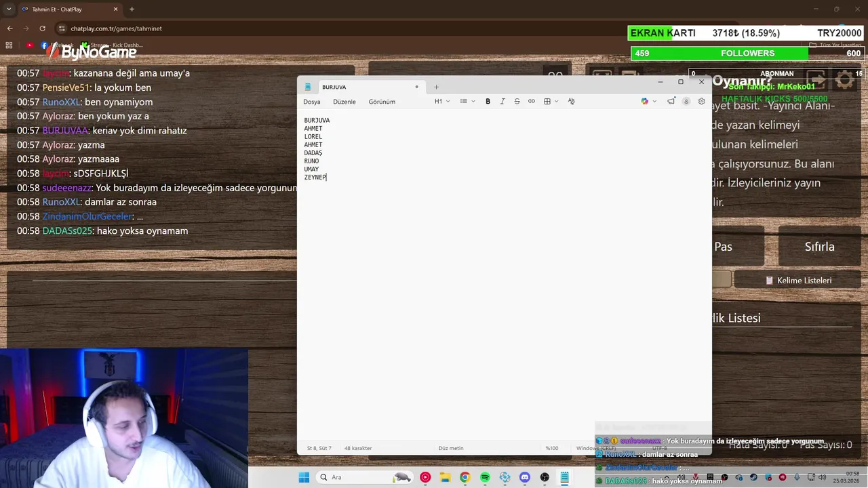Click the chatplay.com.tr address bar
The image size is (868, 488).
point(116,28)
